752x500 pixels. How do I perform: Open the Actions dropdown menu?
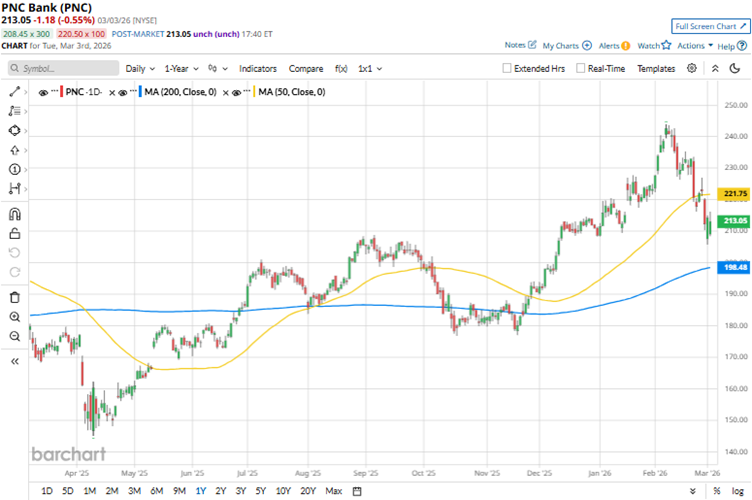tap(694, 46)
